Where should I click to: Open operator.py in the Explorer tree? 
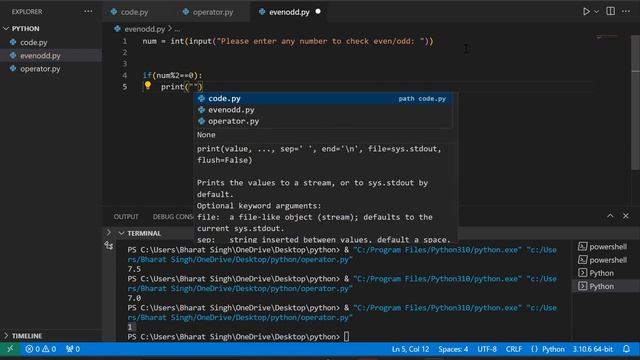40,69
